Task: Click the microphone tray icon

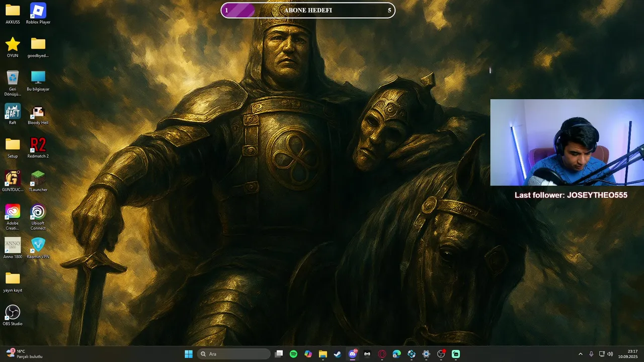Action: pyautogui.click(x=591, y=354)
